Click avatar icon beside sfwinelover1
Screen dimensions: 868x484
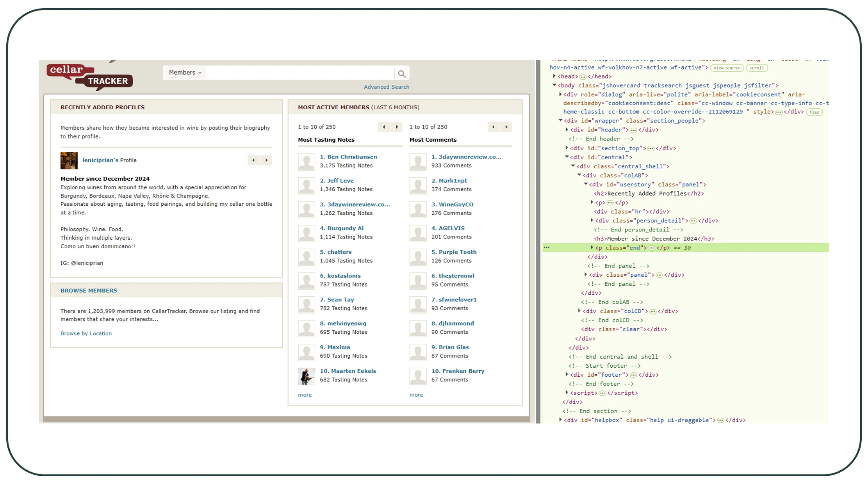point(418,305)
